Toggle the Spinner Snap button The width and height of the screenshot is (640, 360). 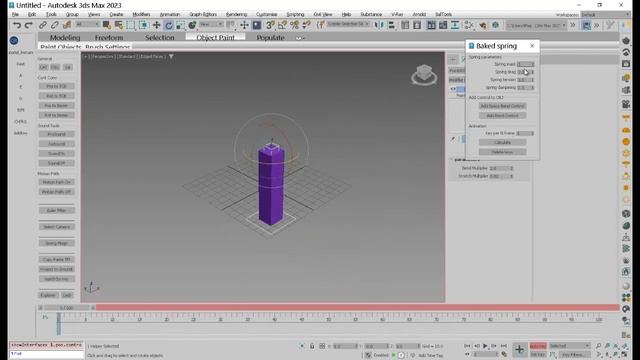click(306, 25)
